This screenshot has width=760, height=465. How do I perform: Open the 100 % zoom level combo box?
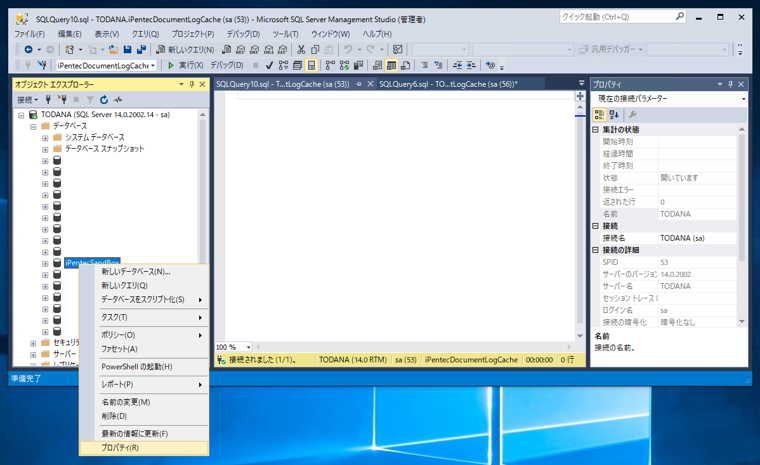(248, 347)
